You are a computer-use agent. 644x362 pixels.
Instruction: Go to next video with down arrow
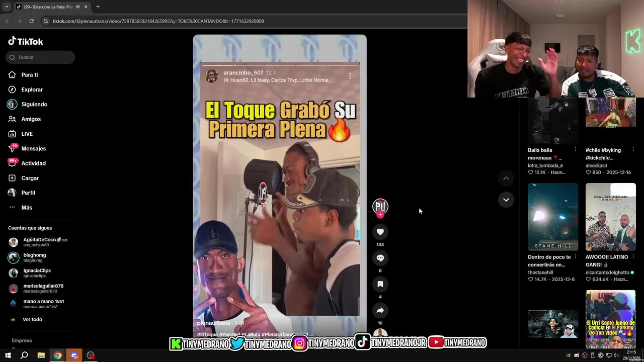506,200
